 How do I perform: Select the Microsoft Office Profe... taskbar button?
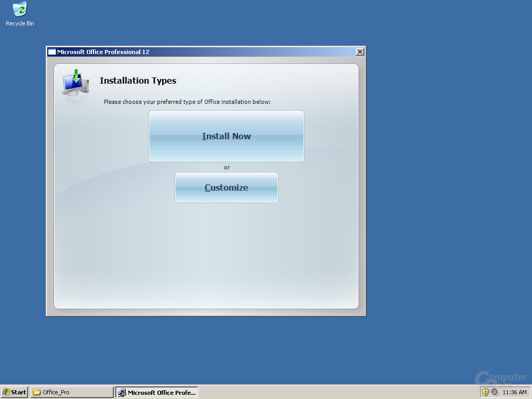157,392
